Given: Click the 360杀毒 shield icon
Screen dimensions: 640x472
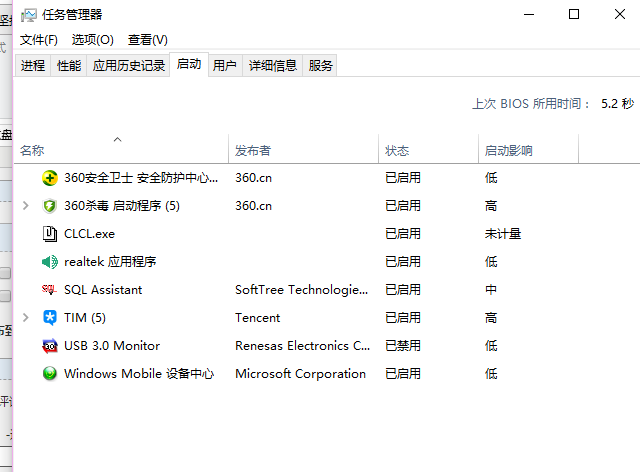Looking at the screenshot, I should click(x=50, y=206).
